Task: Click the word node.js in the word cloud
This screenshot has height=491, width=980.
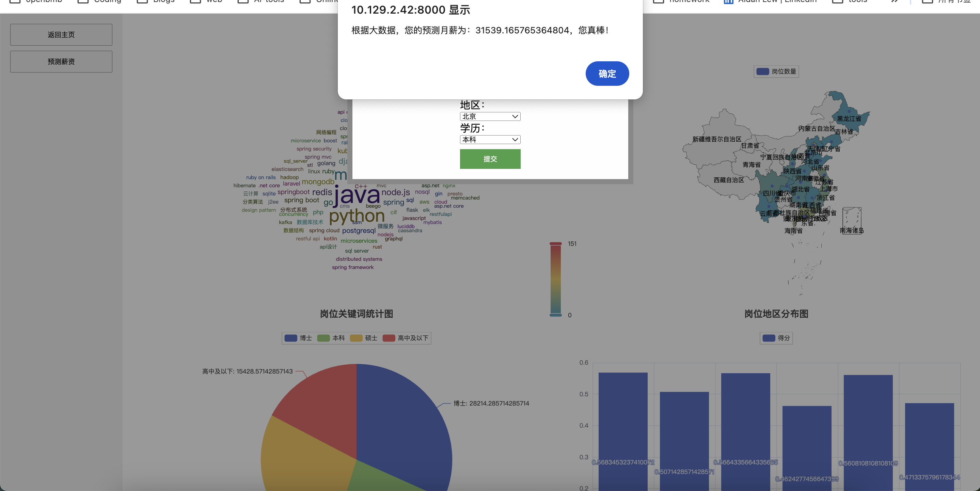Action: (396, 192)
